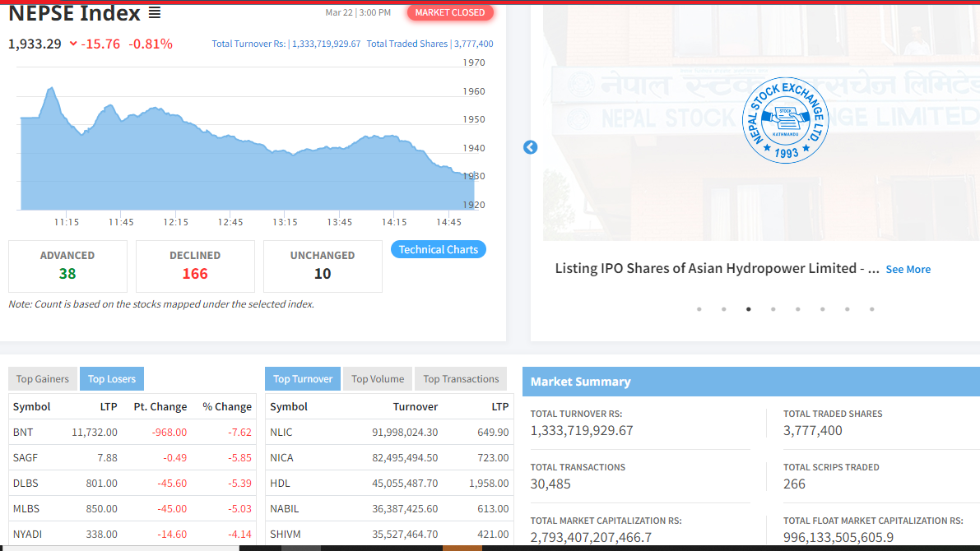Viewport: 980px width, 551px height.
Task: Click the Advanced count box showing 38
Action: (67, 266)
